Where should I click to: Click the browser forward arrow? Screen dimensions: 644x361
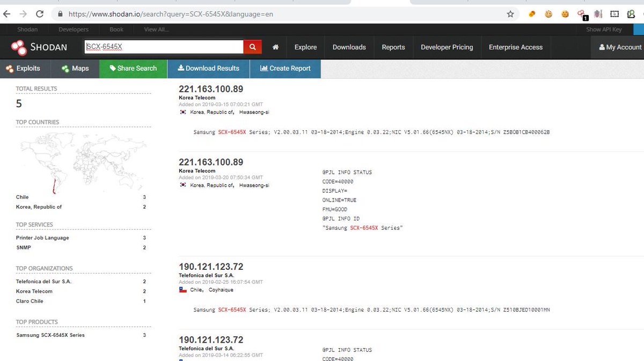[23, 14]
